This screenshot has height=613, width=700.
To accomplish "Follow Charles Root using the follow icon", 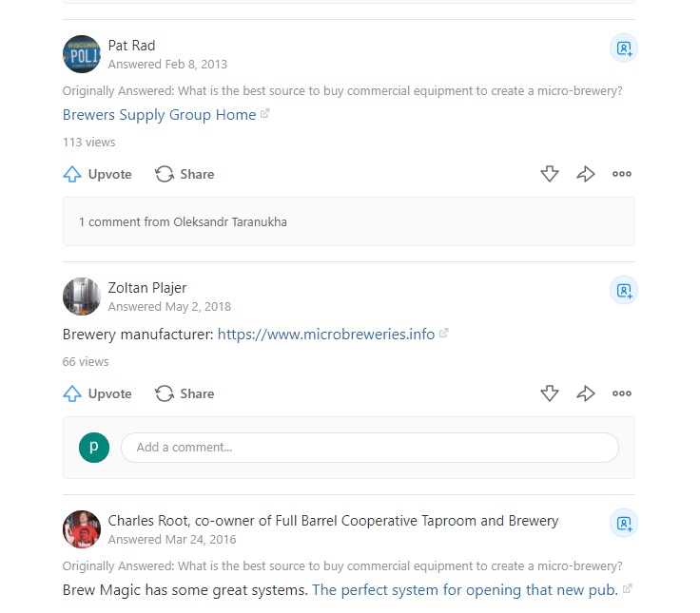I will [x=624, y=523].
